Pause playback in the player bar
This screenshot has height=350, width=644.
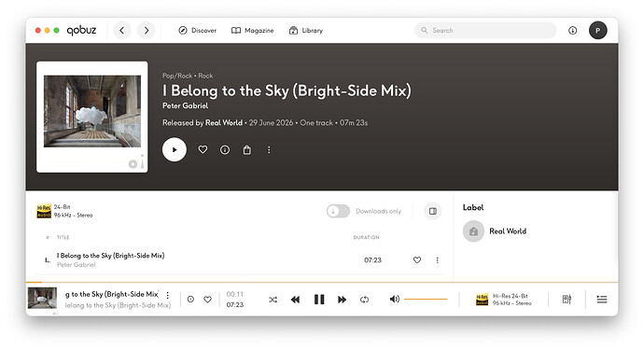coord(319,300)
